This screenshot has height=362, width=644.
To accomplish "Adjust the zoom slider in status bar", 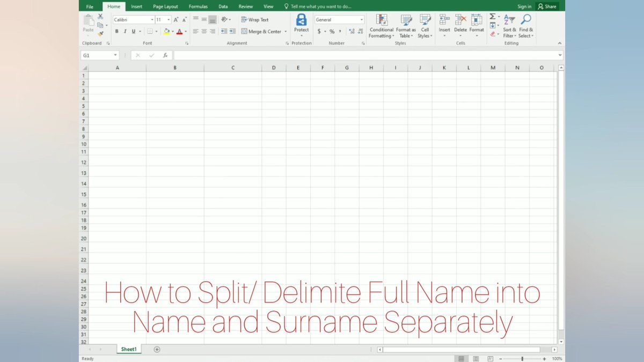I will (x=522, y=359).
